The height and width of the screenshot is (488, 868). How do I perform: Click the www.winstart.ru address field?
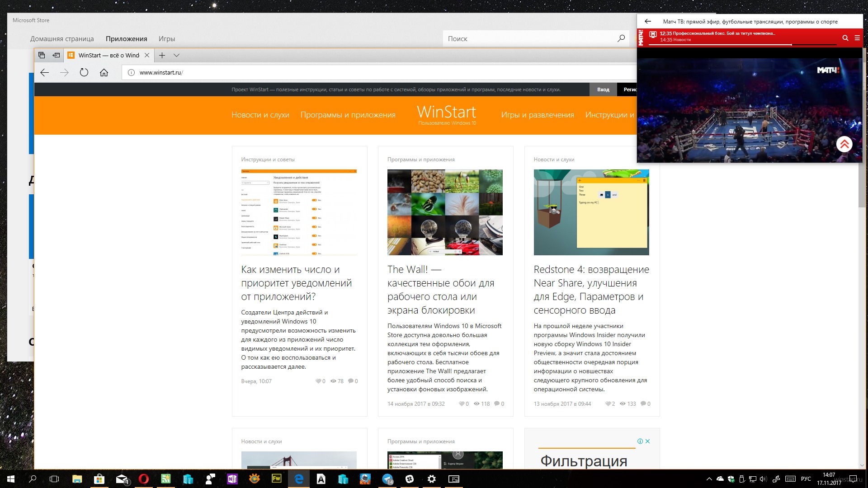(x=379, y=72)
